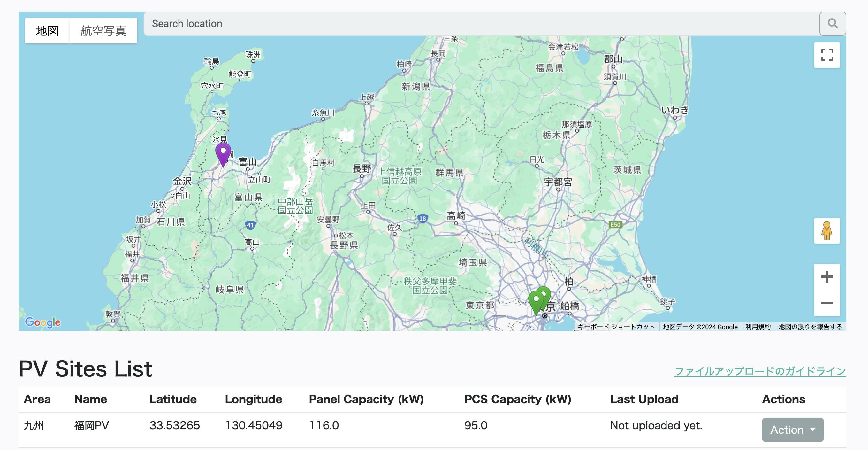This screenshot has height=450, width=868.
Task: Click the 福岡PV site name cell
Action: [x=91, y=425]
